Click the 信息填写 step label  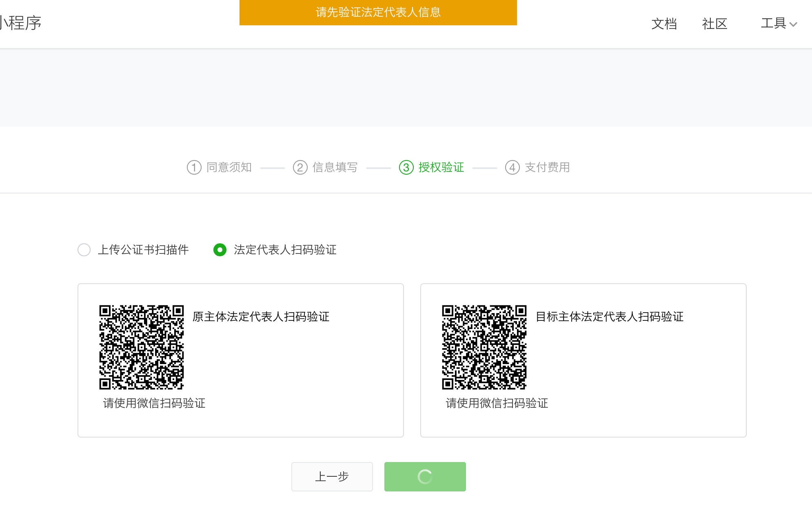click(335, 167)
